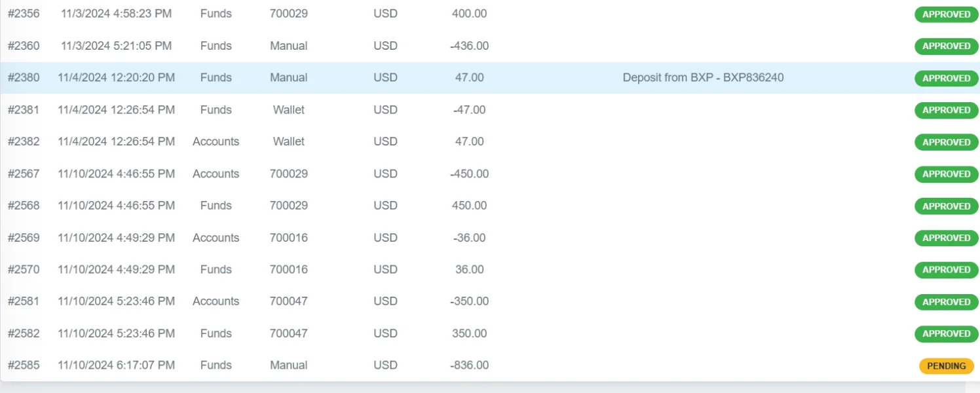Open transaction ID #2567
980x393 pixels.
coord(24,174)
